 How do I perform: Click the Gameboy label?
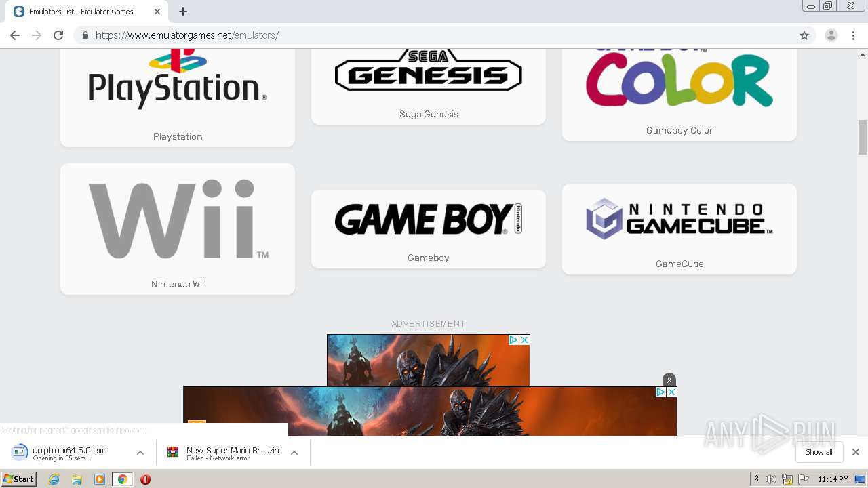click(x=429, y=258)
